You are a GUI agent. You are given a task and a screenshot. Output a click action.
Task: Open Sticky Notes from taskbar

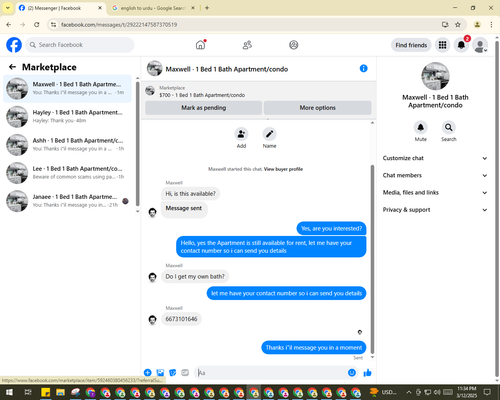[x=45, y=392]
